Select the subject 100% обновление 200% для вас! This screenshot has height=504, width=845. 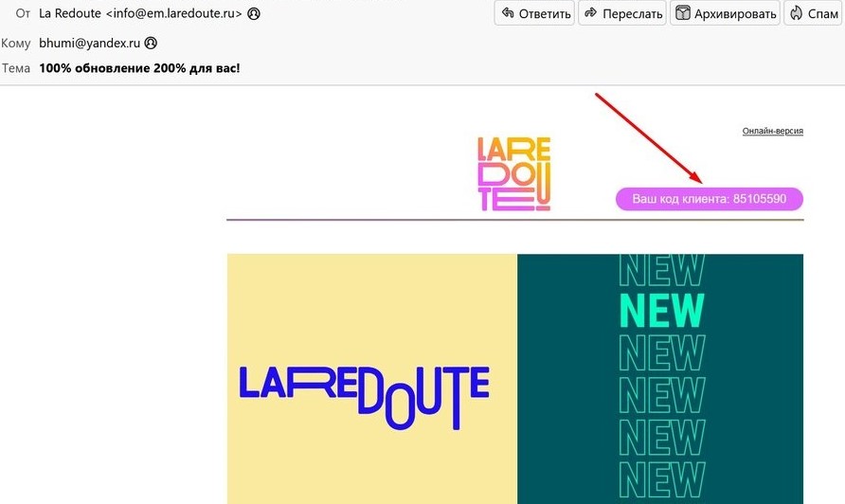coord(139,68)
